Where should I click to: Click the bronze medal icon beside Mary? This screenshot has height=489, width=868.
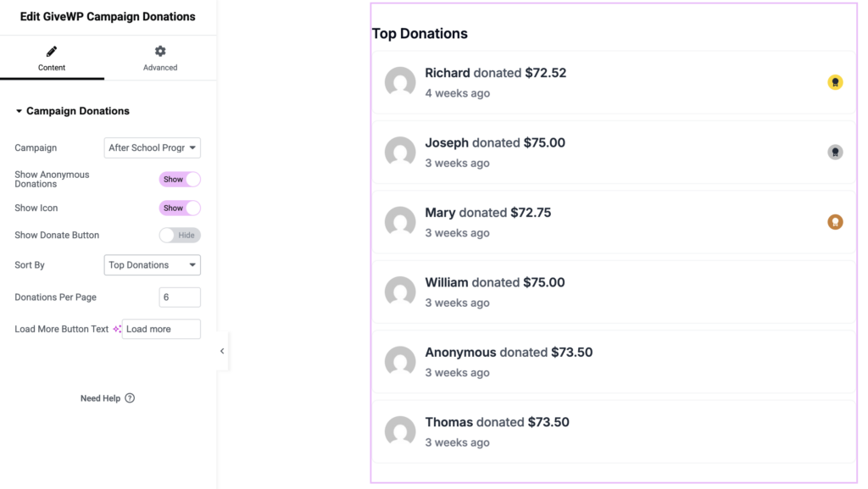point(835,222)
